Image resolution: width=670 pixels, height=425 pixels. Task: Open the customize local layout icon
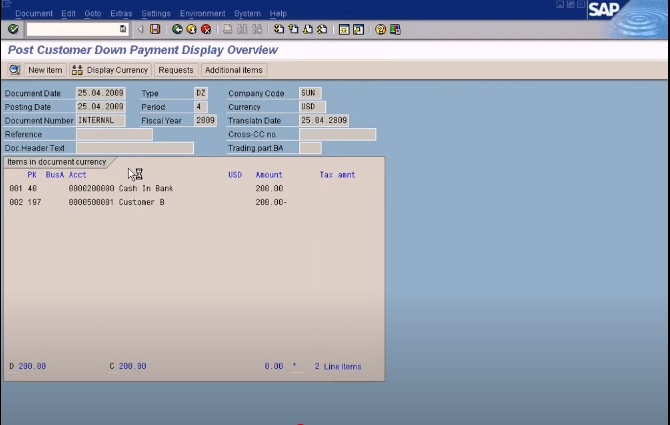395,29
